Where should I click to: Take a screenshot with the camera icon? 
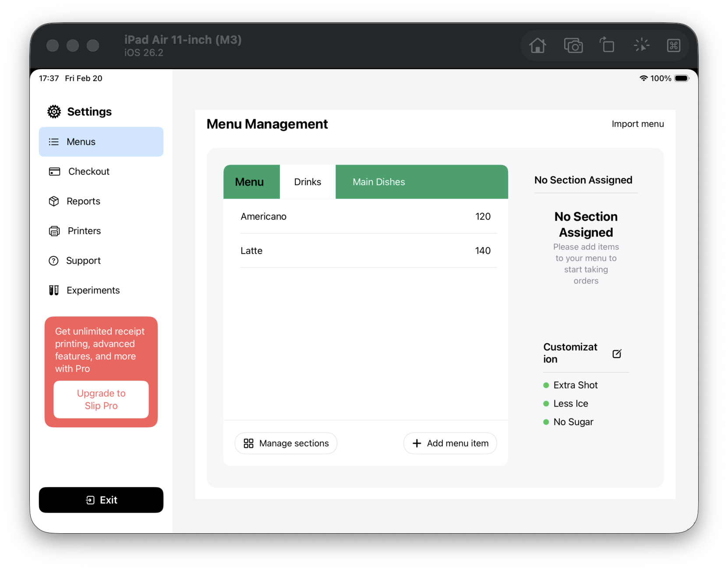(x=573, y=46)
